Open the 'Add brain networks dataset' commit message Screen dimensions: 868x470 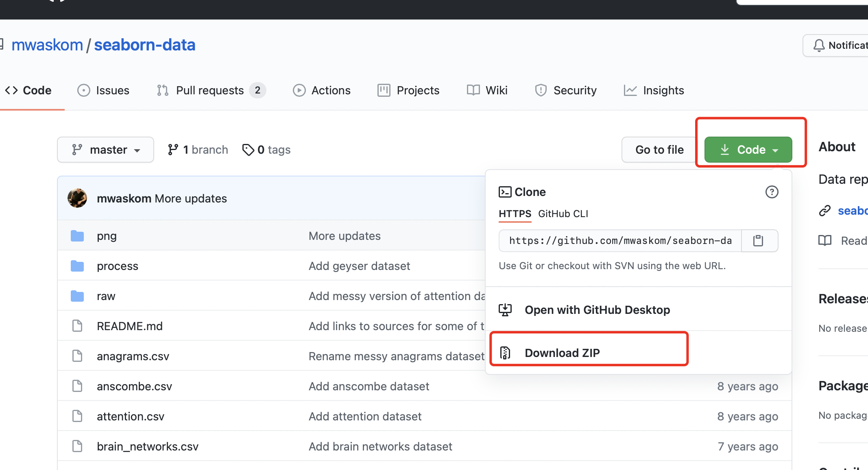pyautogui.click(x=380, y=446)
